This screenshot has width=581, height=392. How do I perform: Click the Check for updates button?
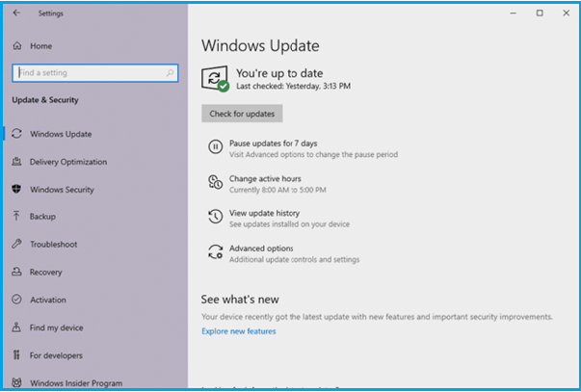point(242,114)
